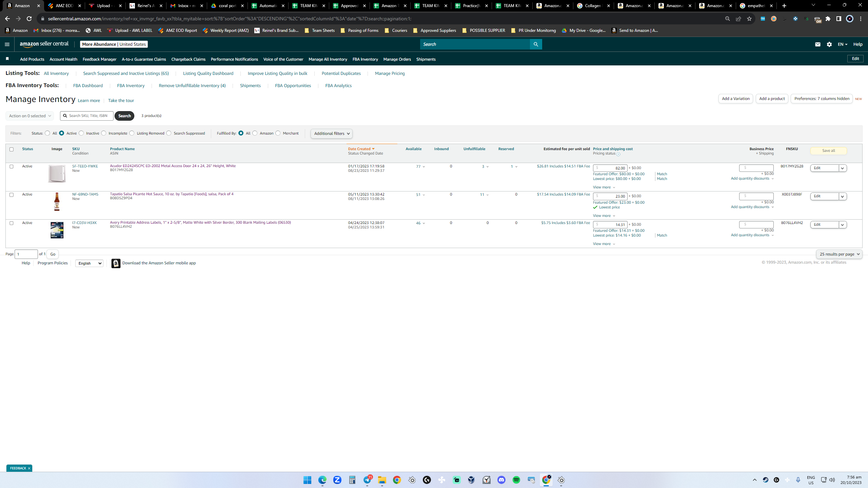The width and height of the screenshot is (868, 488).
Task: Open the Calculator app from the taskbar
Action: coord(352,480)
